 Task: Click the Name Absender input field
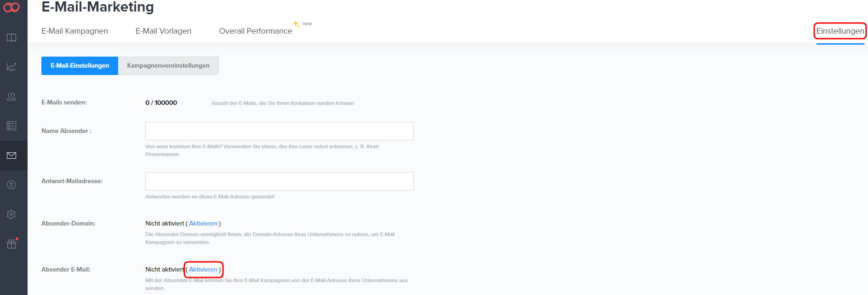[x=279, y=131]
